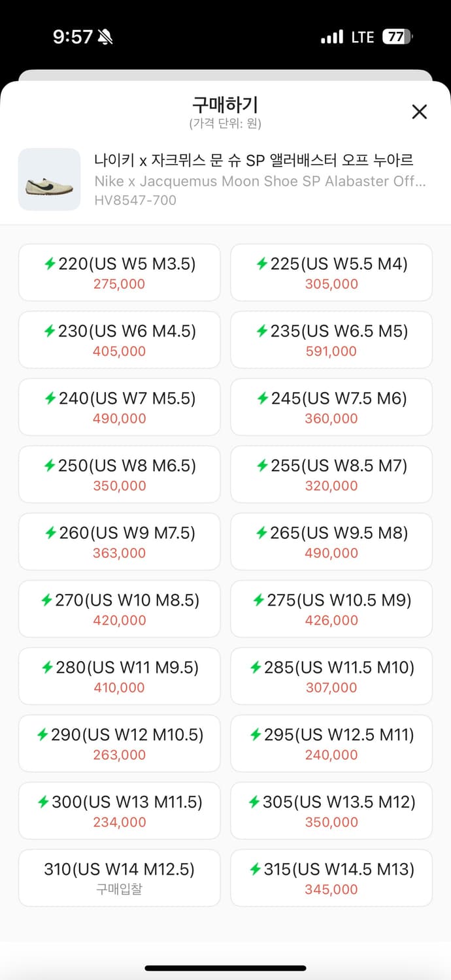Tap the lightning bolt beside size 245
Screen dimensions: 451x980
coord(261,398)
